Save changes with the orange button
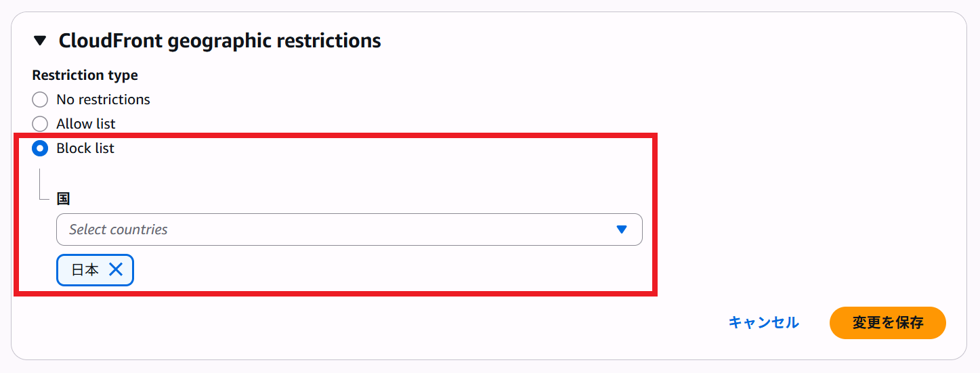Image resolution: width=980 pixels, height=373 pixels. pos(887,323)
